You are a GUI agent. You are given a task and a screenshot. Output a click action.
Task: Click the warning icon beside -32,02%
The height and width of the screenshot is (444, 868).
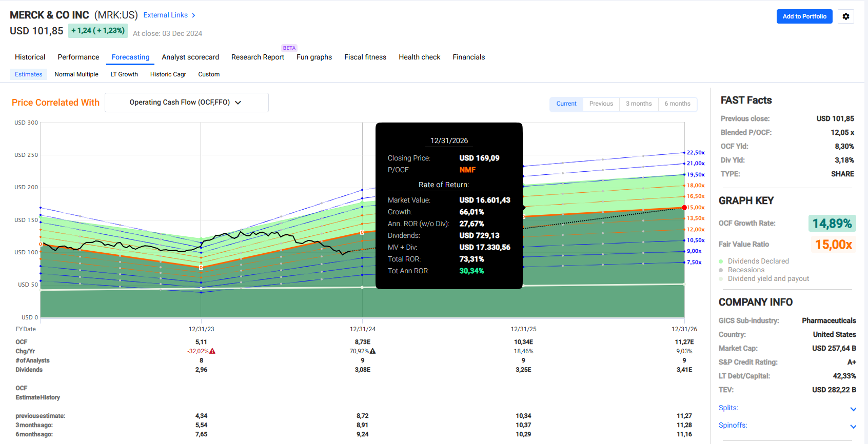coord(212,351)
